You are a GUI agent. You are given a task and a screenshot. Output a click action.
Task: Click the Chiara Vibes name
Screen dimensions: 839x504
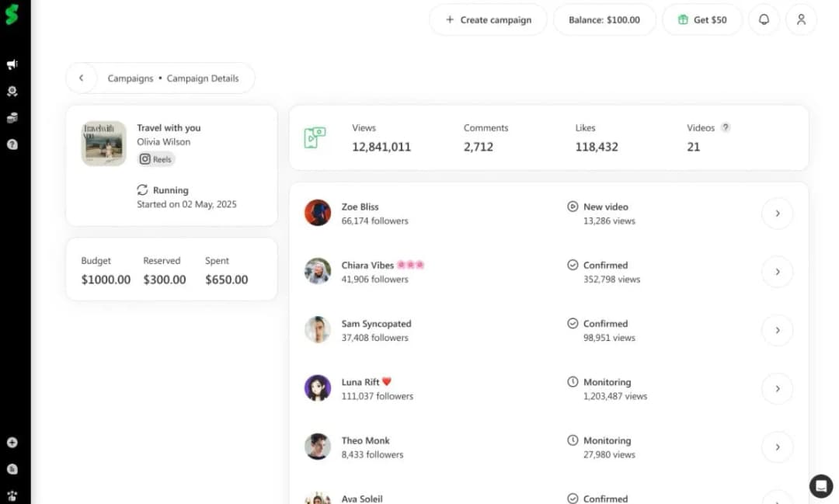point(367,265)
